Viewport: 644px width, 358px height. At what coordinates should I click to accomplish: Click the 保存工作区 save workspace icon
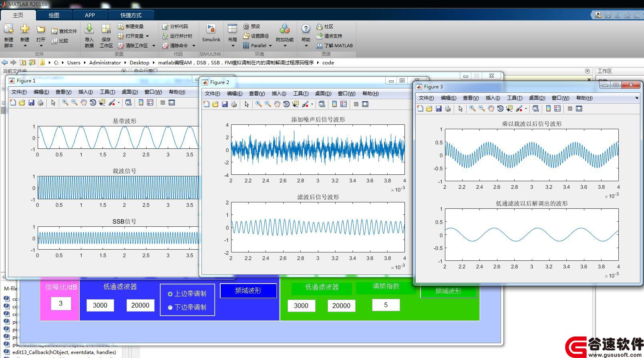tap(106, 29)
